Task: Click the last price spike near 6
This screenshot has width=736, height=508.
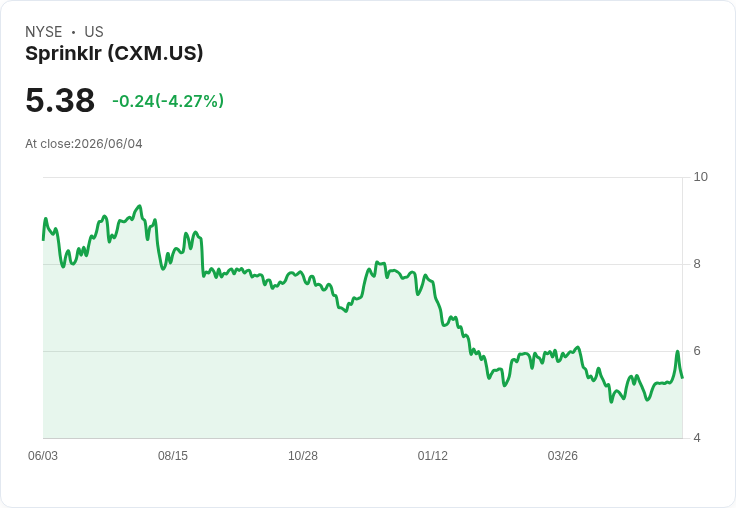Action: [x=677, y=351]
